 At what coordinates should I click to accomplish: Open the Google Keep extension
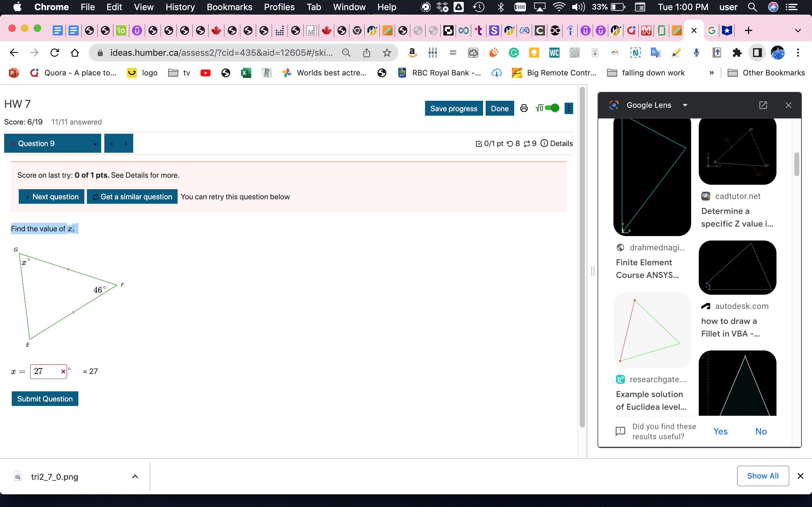point(534,52)
